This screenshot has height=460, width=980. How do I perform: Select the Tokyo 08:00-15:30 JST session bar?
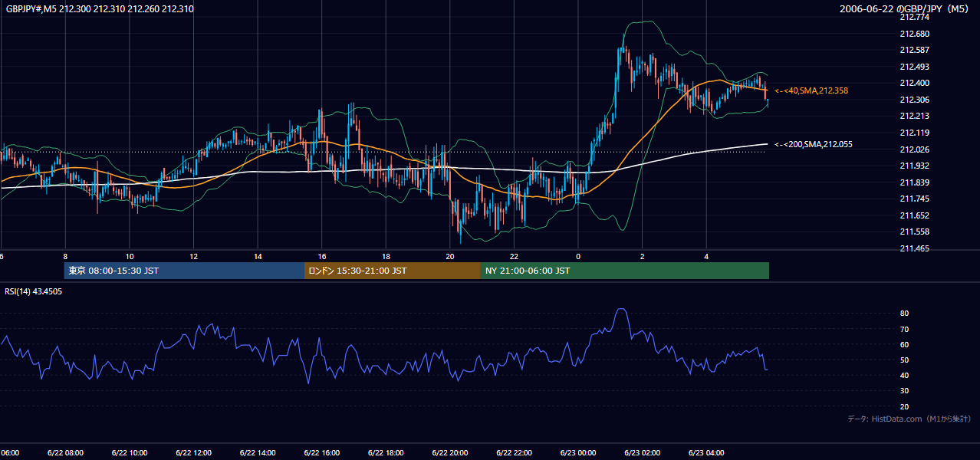(184, 271)
